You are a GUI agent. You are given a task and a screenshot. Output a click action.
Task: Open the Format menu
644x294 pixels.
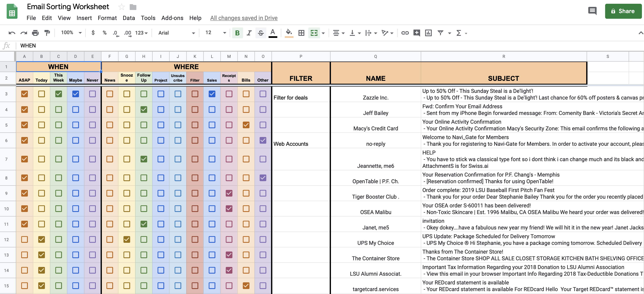tap(107, 18)
